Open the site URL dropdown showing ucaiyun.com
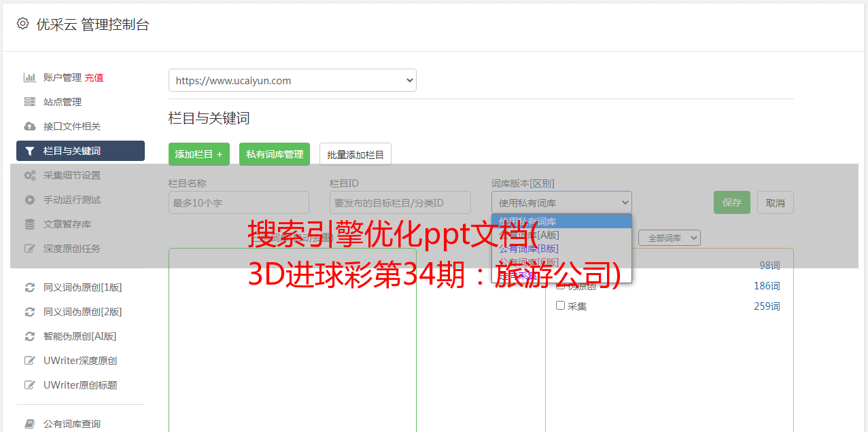Viewport: 868px width, 432px height. click(x=292, y=80)
